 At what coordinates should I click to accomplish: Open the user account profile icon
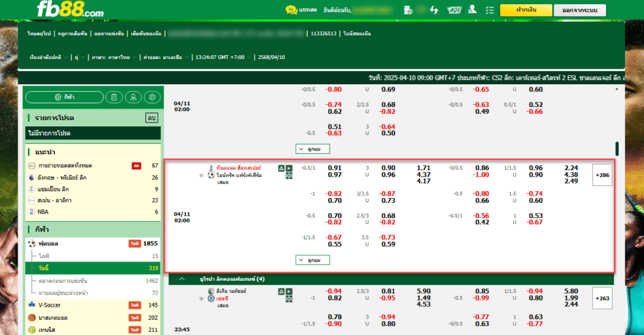click(x=472, y=9)
